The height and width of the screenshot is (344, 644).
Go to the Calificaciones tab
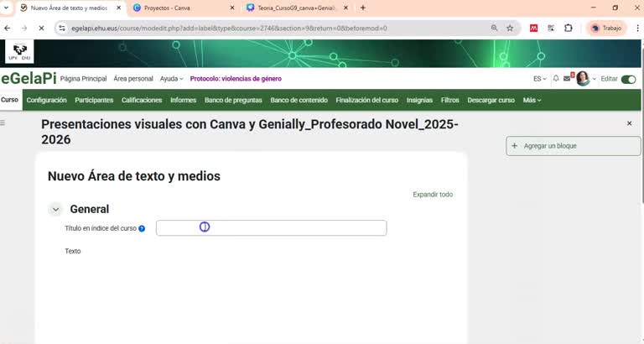point(142,100)
